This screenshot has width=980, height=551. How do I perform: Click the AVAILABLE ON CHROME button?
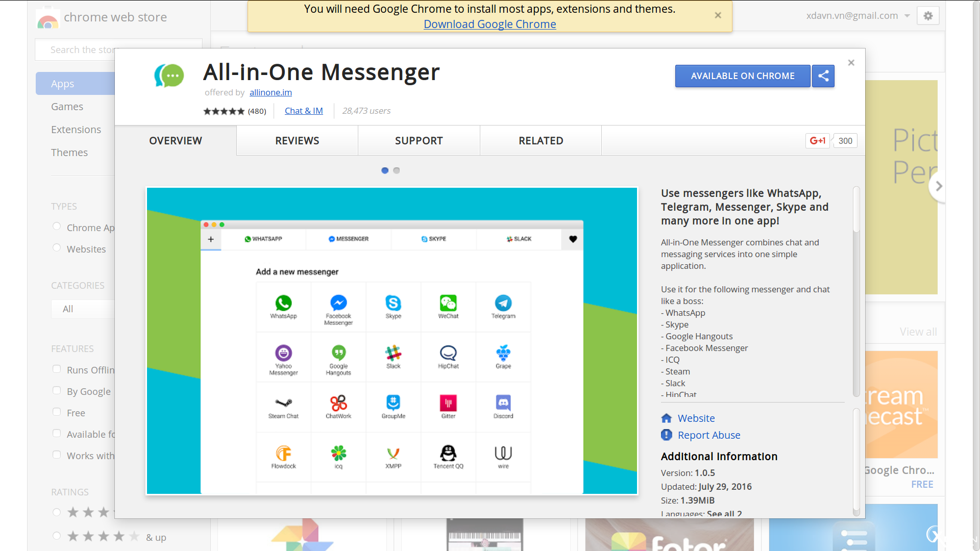pyautogui.click(x=743, y=76)
